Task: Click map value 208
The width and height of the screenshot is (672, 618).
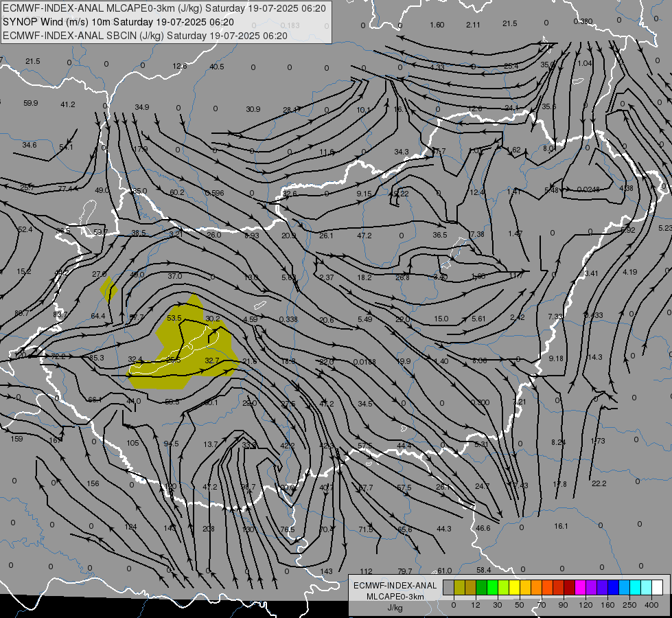Action: (x=208, y=529)
